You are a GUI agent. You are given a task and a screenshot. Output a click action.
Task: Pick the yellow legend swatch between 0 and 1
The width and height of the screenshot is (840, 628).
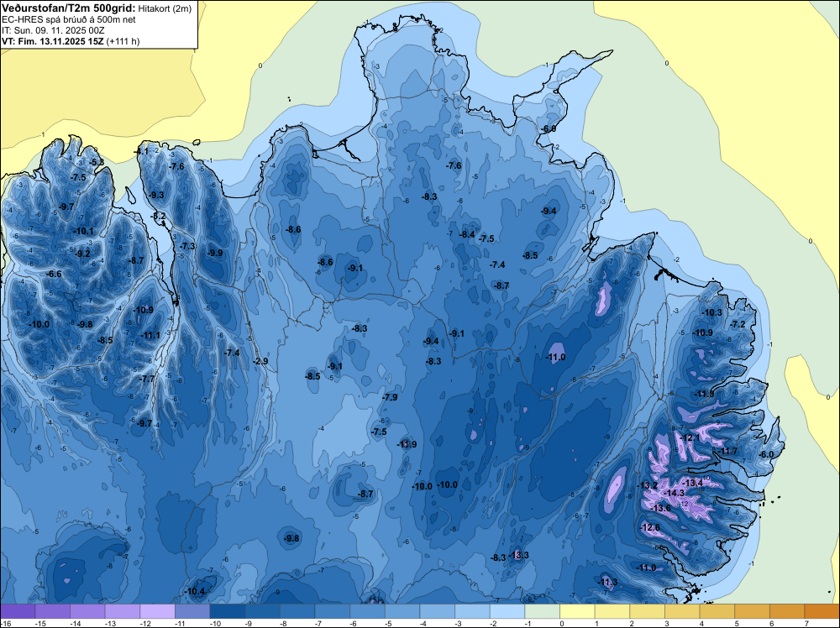click(578, 611)
